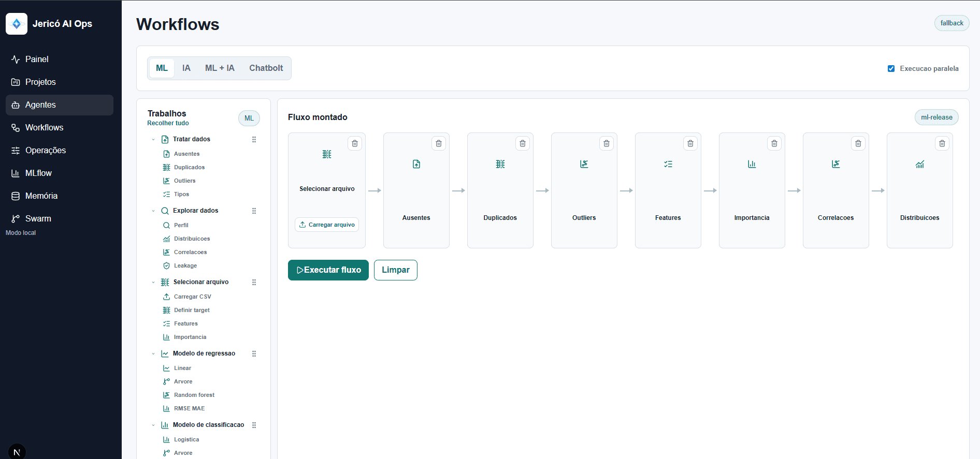The width and height of the screenshot is (980, 459).
Task: Click Modo local text in sidebar
Action: pos(21,233)
